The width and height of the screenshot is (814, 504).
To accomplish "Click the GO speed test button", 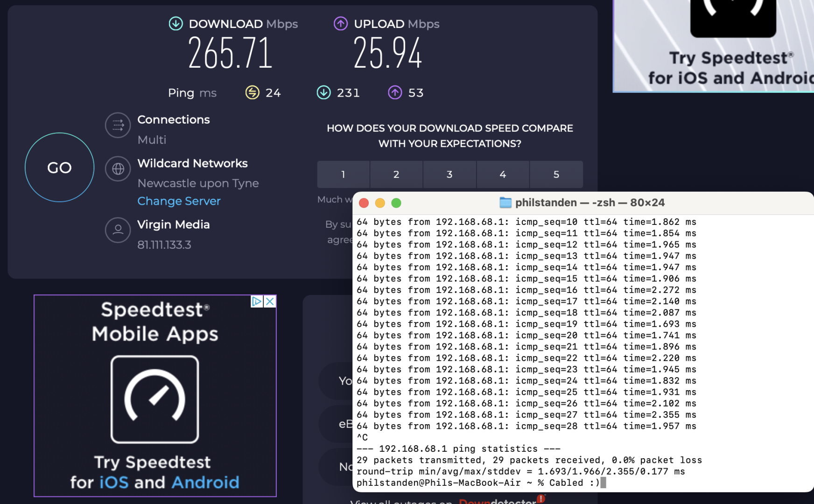I will tap(59, 168).
